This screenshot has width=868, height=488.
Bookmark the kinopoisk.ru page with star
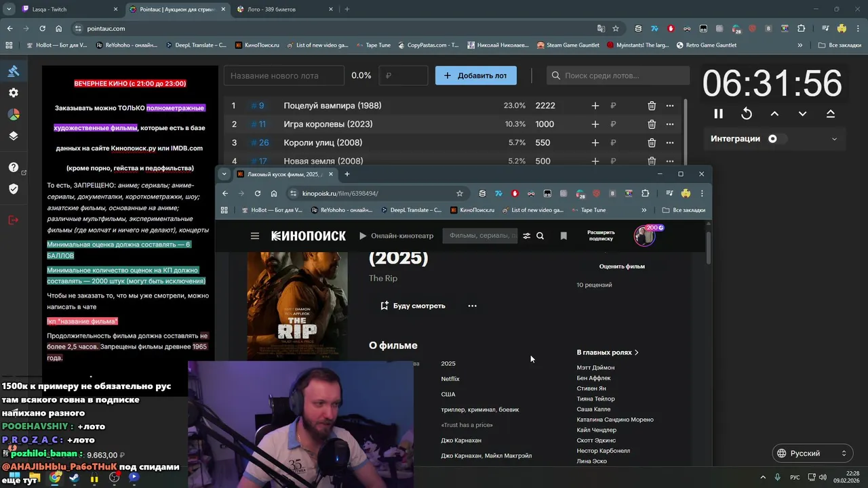[x=459, y=193]
